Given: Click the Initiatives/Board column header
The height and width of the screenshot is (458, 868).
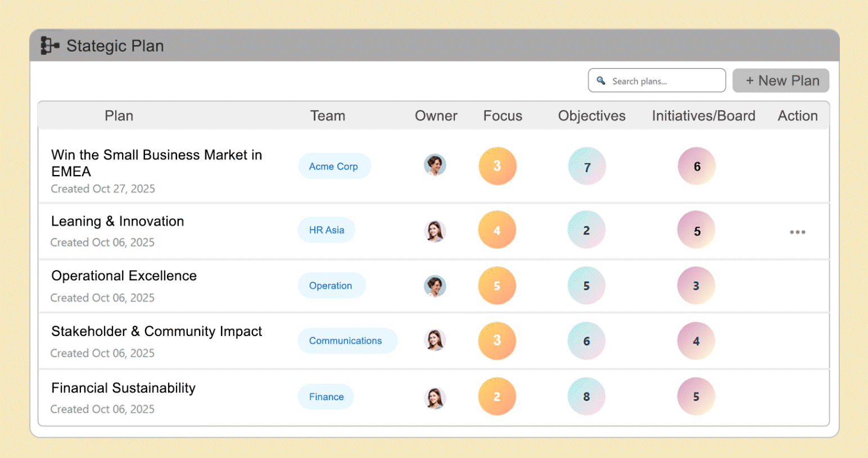Looking at the screenshot, I should 703,116.
